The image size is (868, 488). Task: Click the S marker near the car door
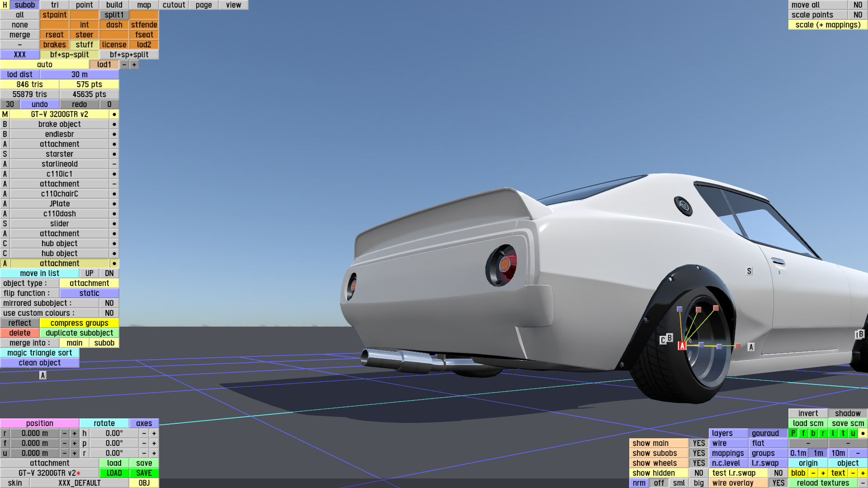(x=749, y=271)
